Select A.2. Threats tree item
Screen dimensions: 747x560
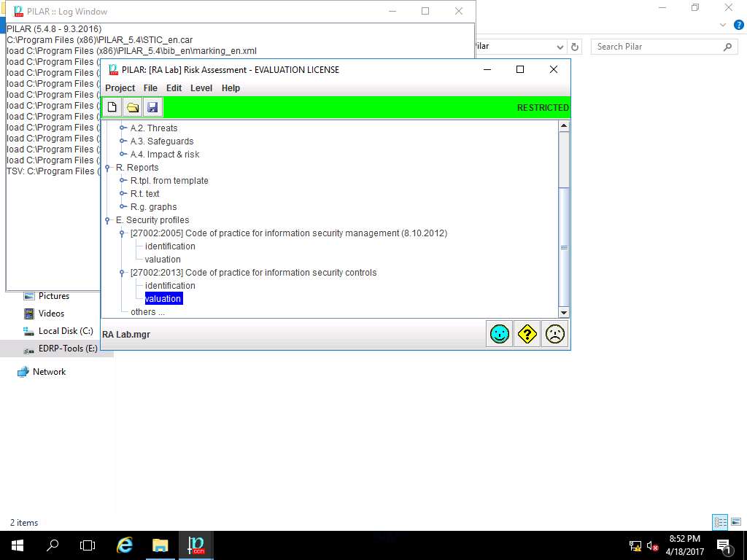(154, 128)
